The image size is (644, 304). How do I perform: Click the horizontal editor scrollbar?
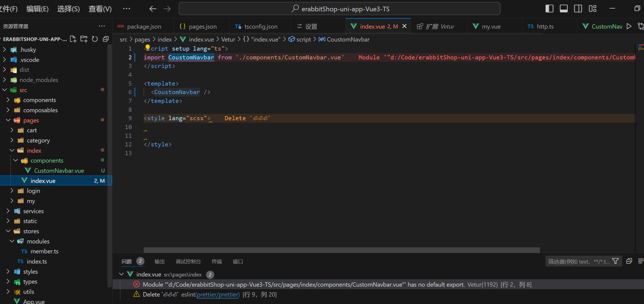click(342, 250)
